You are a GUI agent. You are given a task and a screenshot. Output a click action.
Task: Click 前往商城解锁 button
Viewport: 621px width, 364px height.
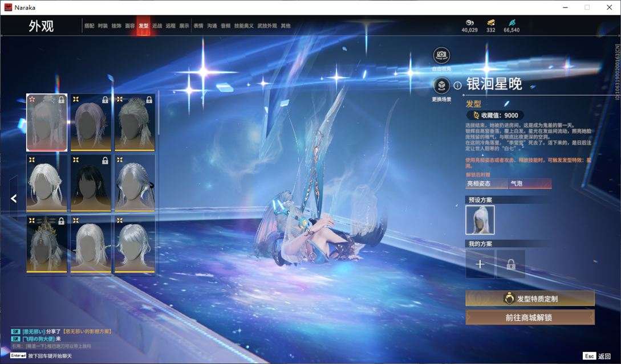pyautogui.click(x=530, y=317)
